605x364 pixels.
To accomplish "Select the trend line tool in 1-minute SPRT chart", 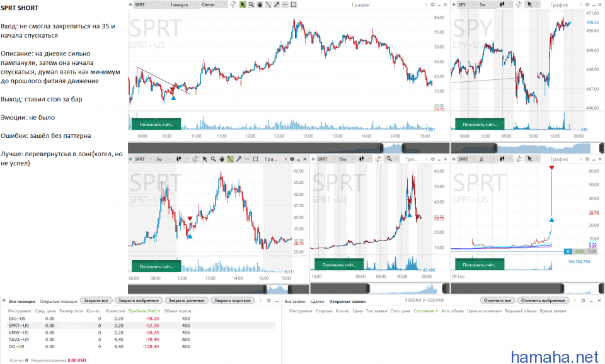I will point(268,4).
